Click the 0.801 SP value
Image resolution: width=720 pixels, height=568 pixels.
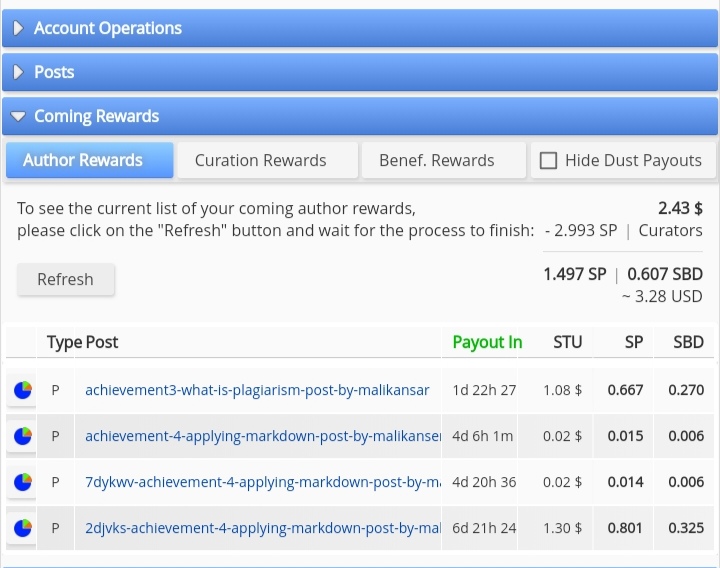click(x=625, y=528)
